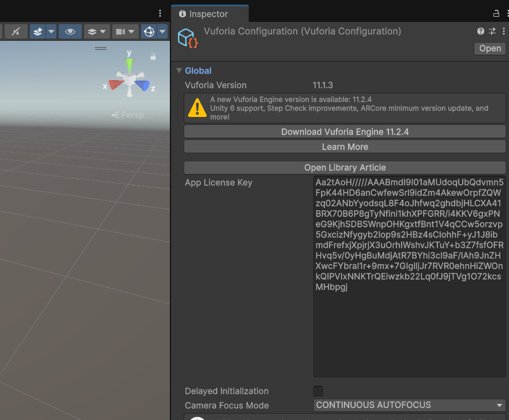The height and width of the screenshot is (420, 509).
Task: Click the Camera Focus Mode label
Action: point(227,406)
